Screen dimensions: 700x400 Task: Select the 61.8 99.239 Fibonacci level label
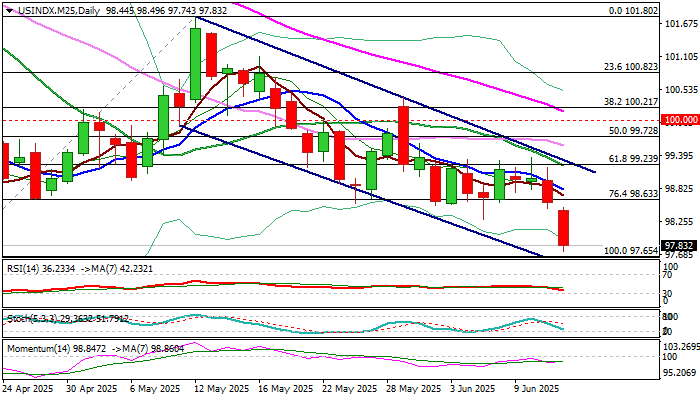[633, 158]
